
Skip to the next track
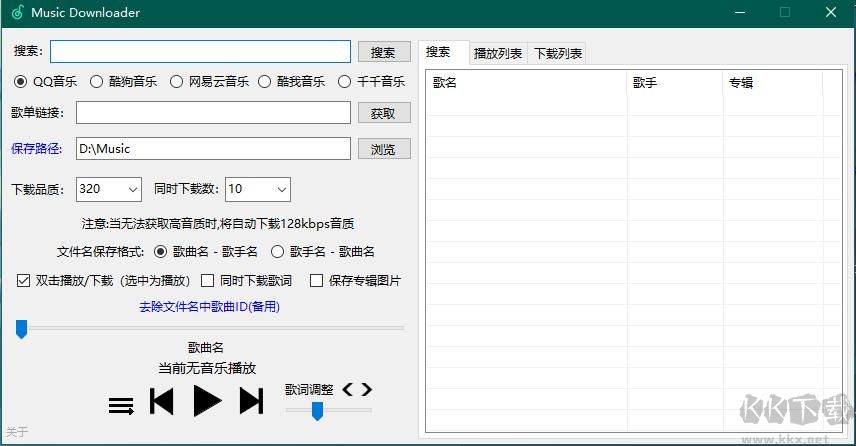coord(251,402)
